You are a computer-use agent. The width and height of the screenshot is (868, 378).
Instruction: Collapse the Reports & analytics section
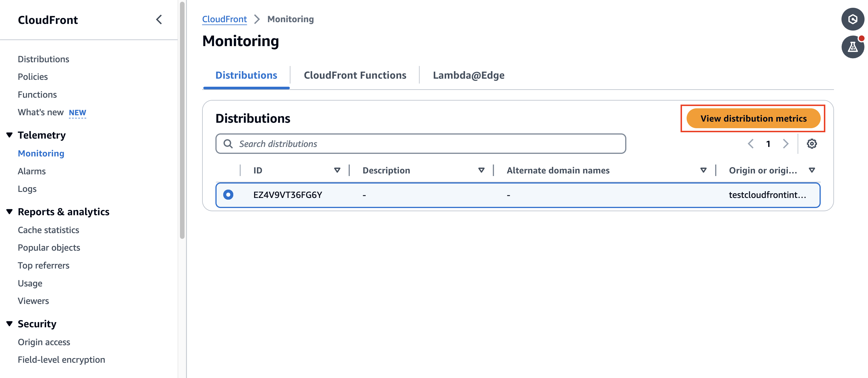[10, 211]
